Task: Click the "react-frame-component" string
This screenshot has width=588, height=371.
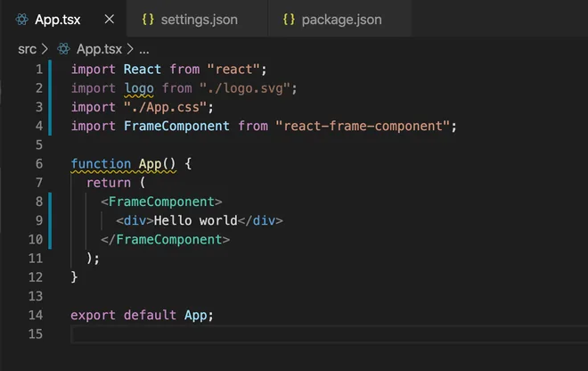Action: pyautogui.click(x=363, y=126)
